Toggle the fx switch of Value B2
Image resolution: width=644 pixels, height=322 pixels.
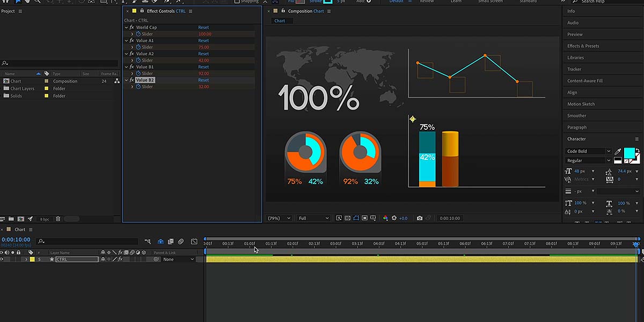pos(132,80)
